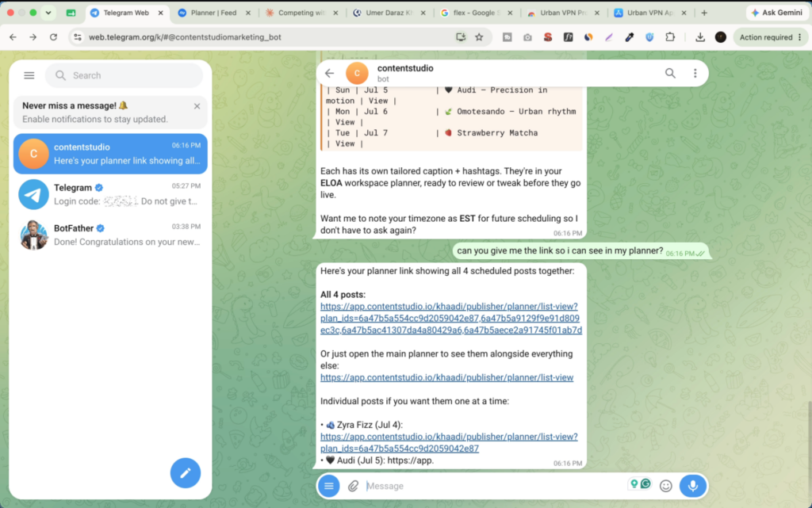This screenshot has height=508, width=812.
Task: Click the Search chats field
Action: click(124, 75)
